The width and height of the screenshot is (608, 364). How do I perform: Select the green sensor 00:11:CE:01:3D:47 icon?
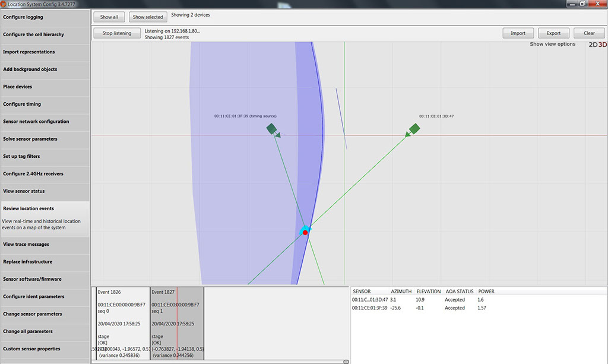click(414, 128)
